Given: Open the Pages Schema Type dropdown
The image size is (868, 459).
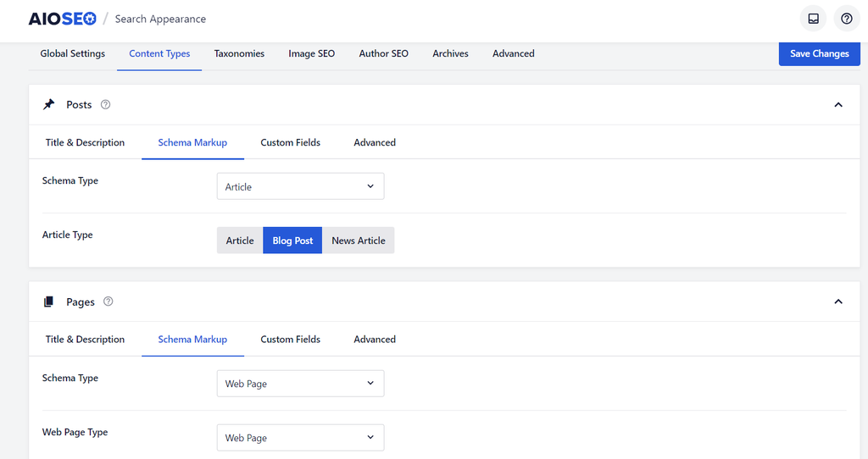Looking at the screenshot, I should 300,384.
